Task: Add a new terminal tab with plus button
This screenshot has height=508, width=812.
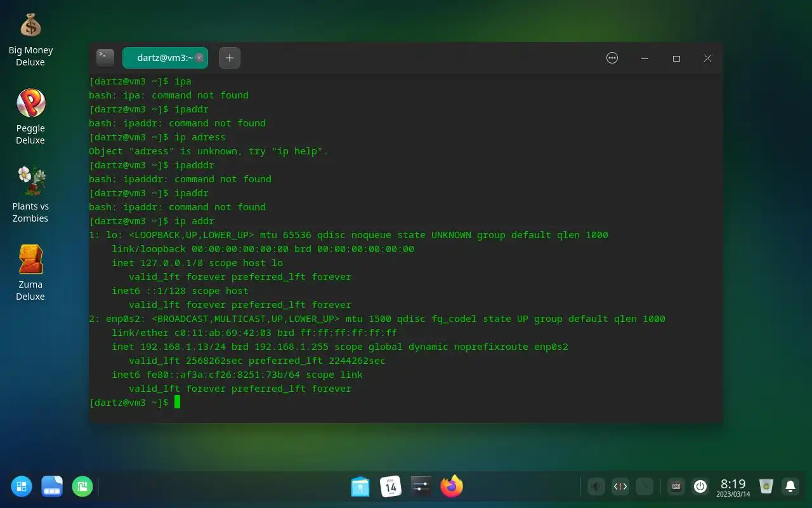Action: coord(230,58)
